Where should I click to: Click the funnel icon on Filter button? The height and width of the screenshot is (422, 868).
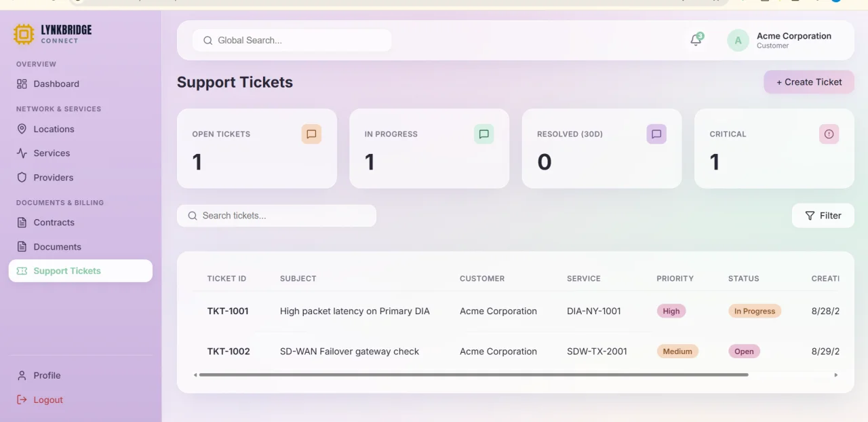[x=810, y=216]
